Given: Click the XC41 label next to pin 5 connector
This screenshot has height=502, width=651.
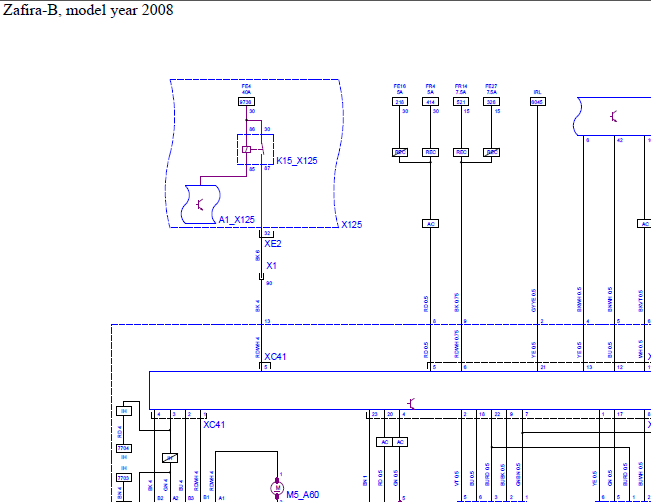Looking at the screenshot, I should click(x=275, y=357).
